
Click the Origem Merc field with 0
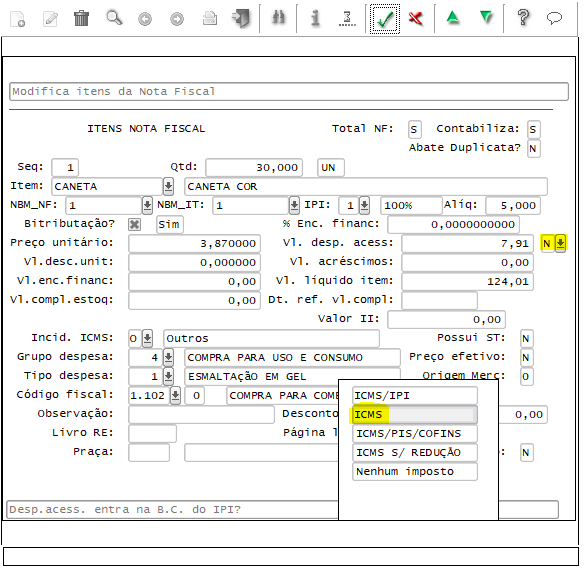527,376
